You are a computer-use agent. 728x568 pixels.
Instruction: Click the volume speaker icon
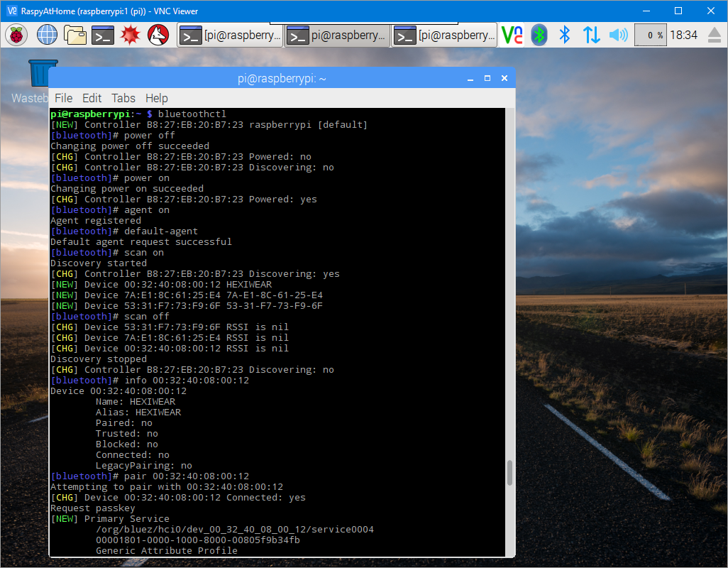tap(618, 35)
